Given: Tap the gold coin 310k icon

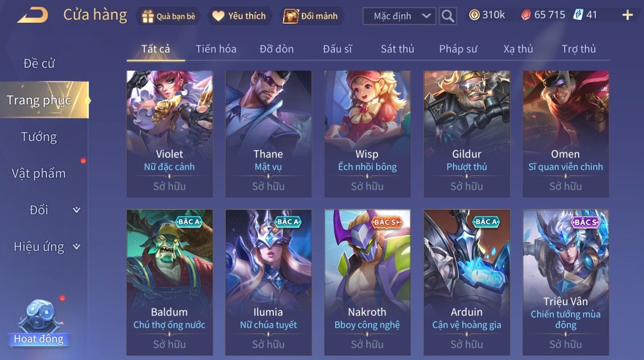Looking at the screenshot, I should (474, 15).
